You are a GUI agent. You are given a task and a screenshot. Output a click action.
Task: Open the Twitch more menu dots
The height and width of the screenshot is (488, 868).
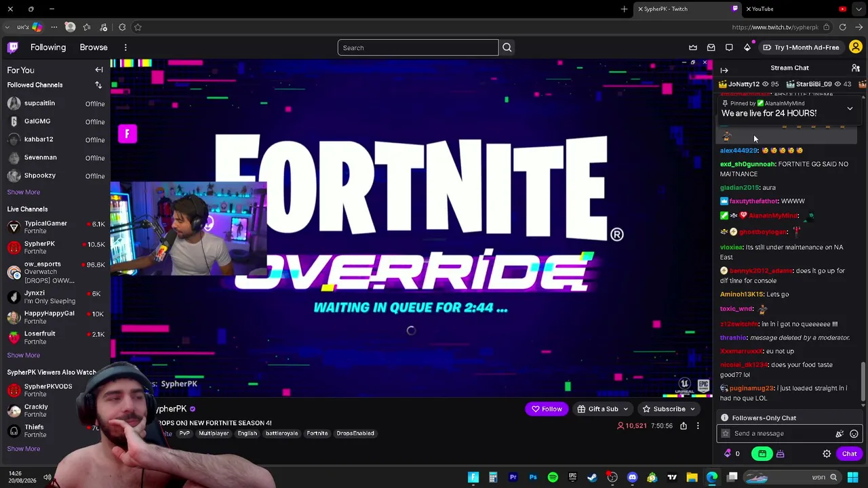click(125, 47)
